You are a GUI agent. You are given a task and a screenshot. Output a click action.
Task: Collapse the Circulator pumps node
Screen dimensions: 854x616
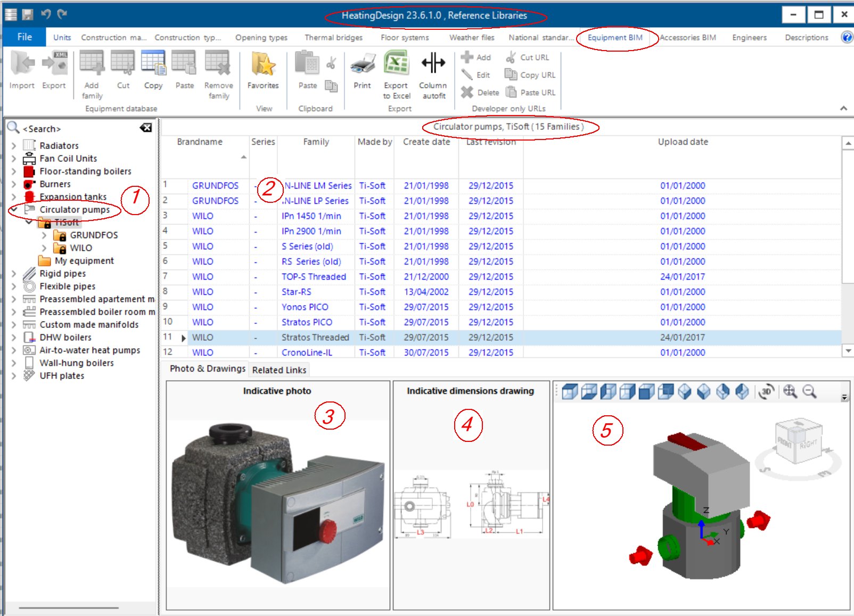pyautogui.click(x=13, y=209)
